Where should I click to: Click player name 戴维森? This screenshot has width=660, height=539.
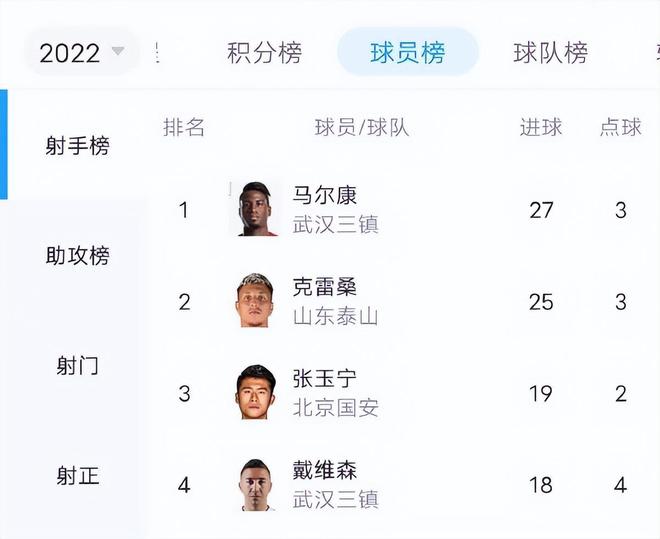pyautogui.click(x=324, y=471)
